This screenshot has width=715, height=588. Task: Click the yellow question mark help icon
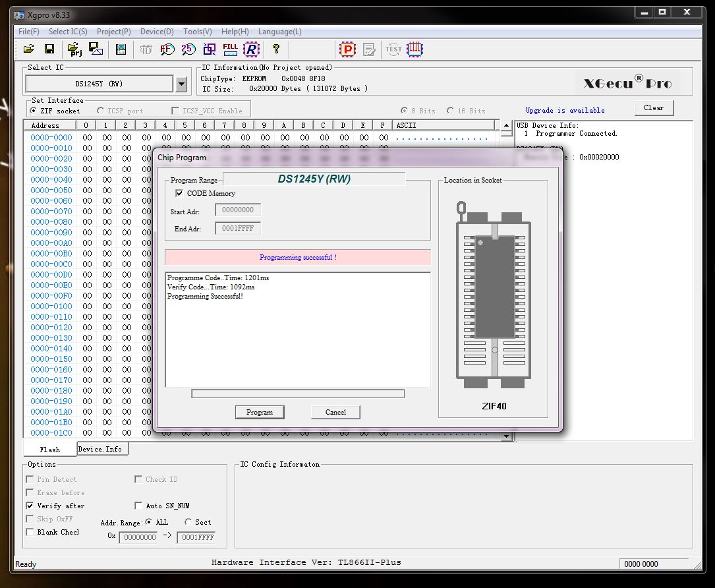coord(276,49)
